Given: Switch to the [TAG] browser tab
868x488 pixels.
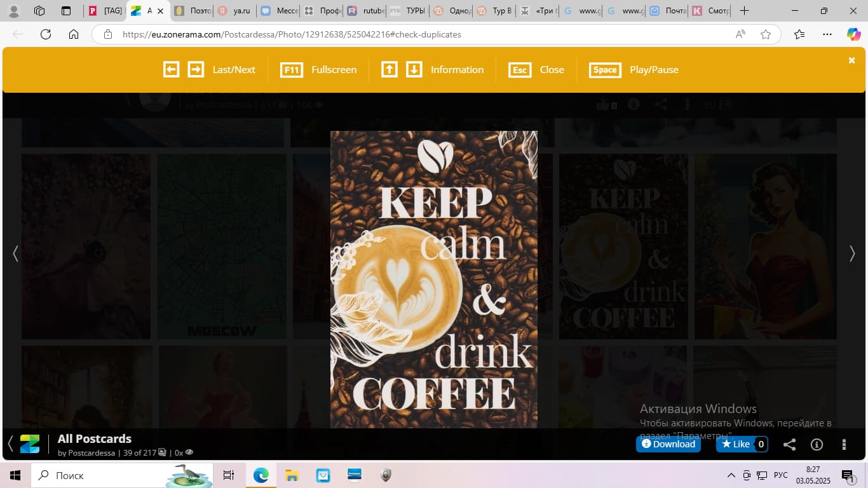Looking at the screenshot, I should point(105,11).
